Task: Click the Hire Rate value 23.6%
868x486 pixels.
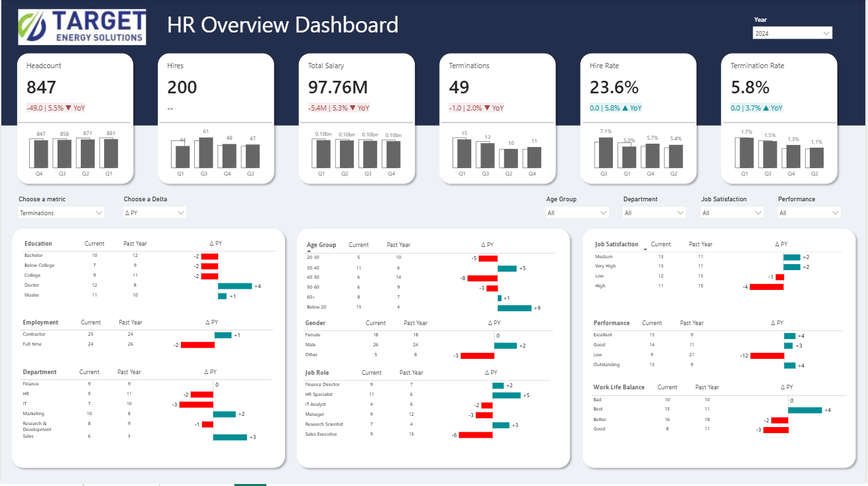Action: pos(614,87)
